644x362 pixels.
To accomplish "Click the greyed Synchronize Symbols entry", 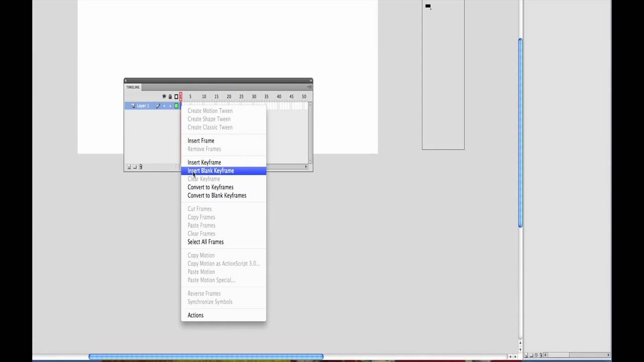I will click(x=210, y=302).
